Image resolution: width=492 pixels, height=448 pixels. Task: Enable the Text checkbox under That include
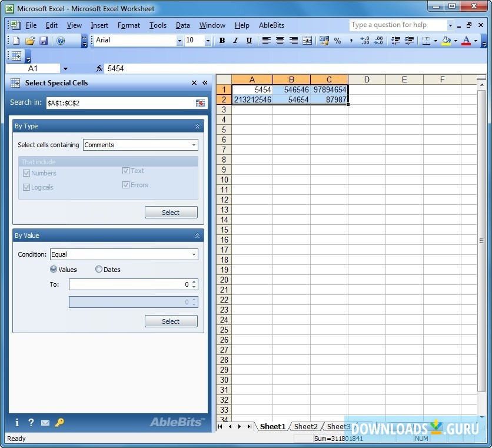coord(127,171)
